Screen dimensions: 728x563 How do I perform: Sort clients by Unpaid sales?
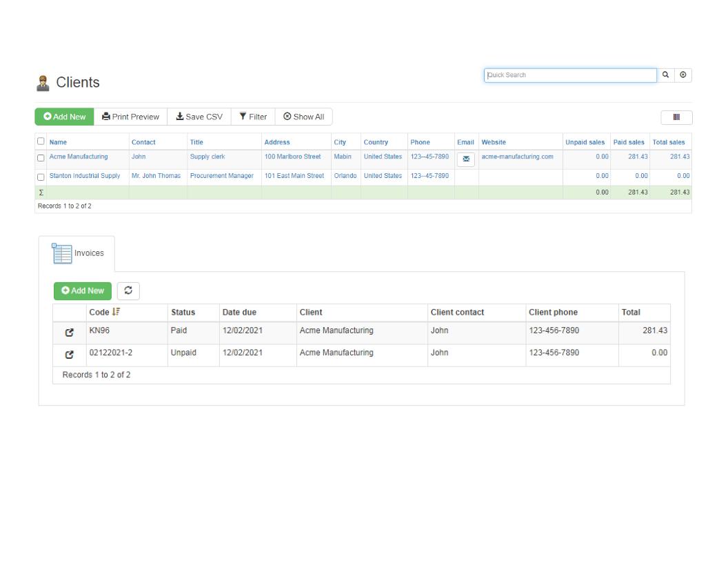pyautogui.click(x=585, y=142)
